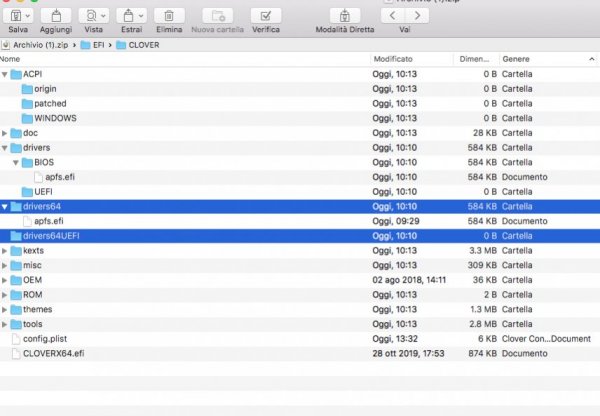Collapse the ACPI folder triangle
Screen dimensions: 600x416
(5, 74)
